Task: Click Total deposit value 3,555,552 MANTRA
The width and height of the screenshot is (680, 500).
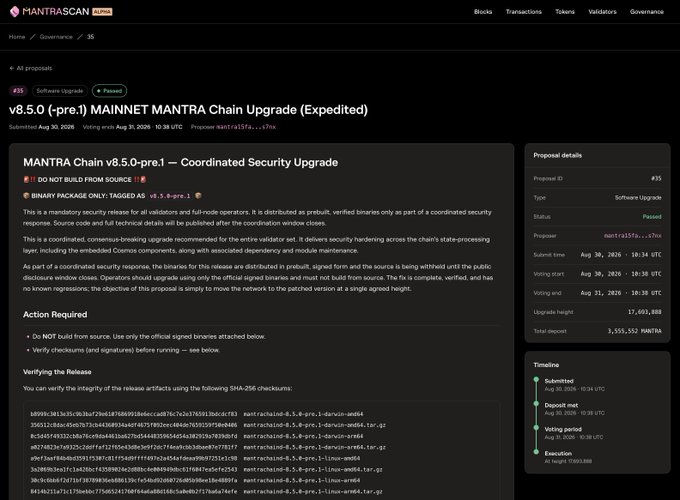Action: pos(634,331)
